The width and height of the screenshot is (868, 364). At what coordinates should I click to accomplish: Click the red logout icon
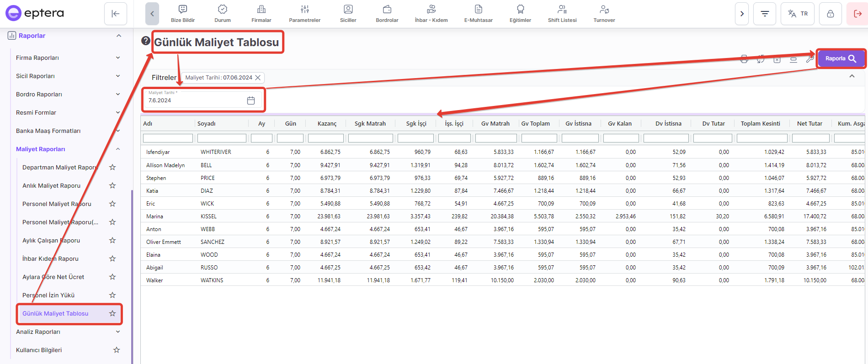point(857,14)
